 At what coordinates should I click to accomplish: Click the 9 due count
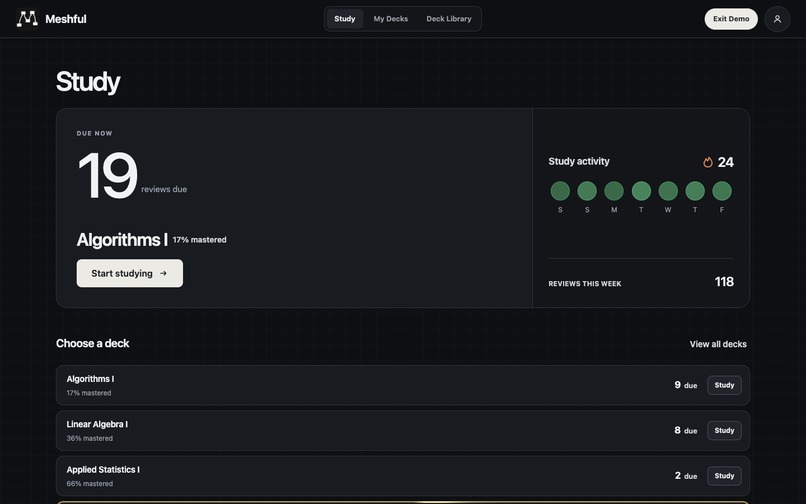[677, 385]
